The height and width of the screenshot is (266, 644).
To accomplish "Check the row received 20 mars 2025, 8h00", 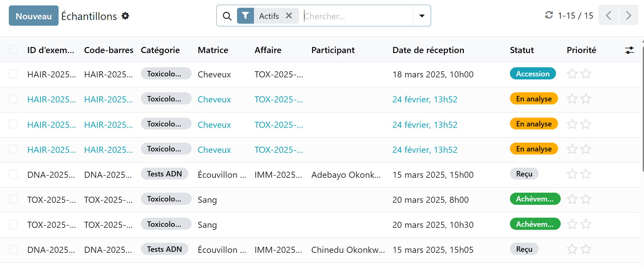I will (13, 199).
